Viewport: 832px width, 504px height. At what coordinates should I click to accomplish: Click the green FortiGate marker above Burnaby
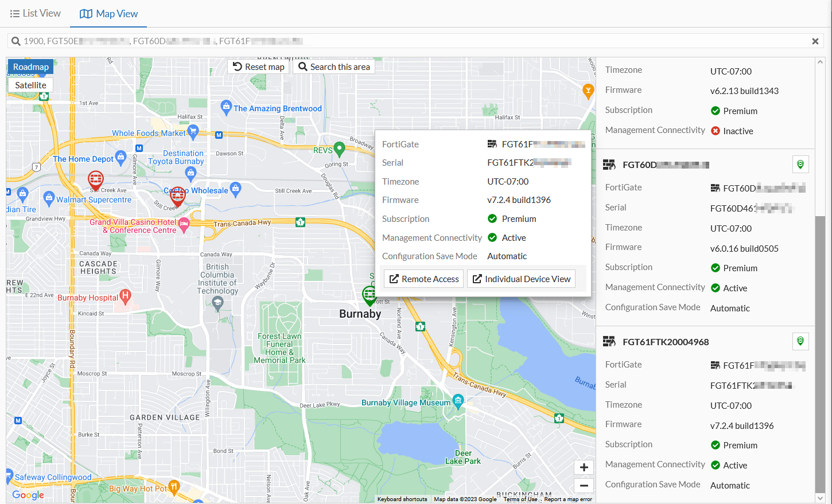(x=370, y=296)
